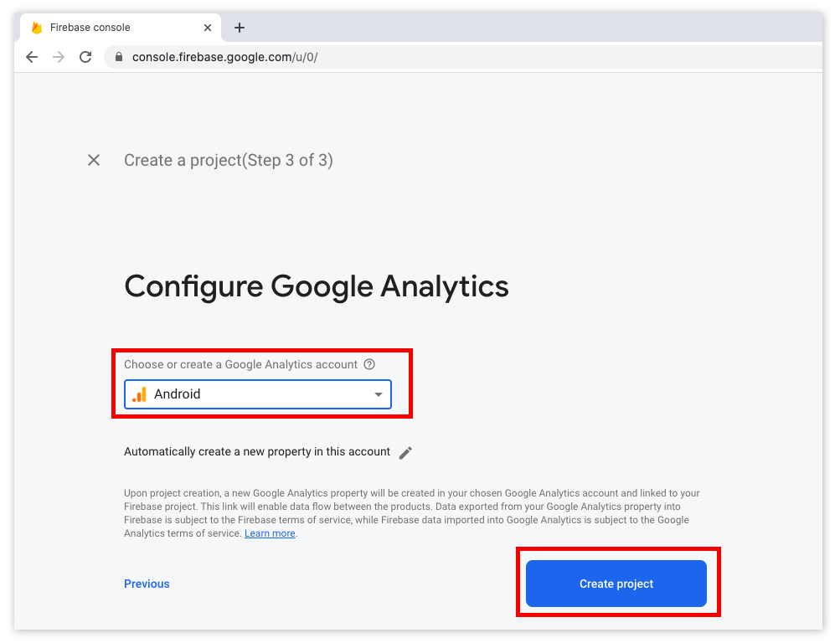Close the Create a project wizard

point(94,160)
